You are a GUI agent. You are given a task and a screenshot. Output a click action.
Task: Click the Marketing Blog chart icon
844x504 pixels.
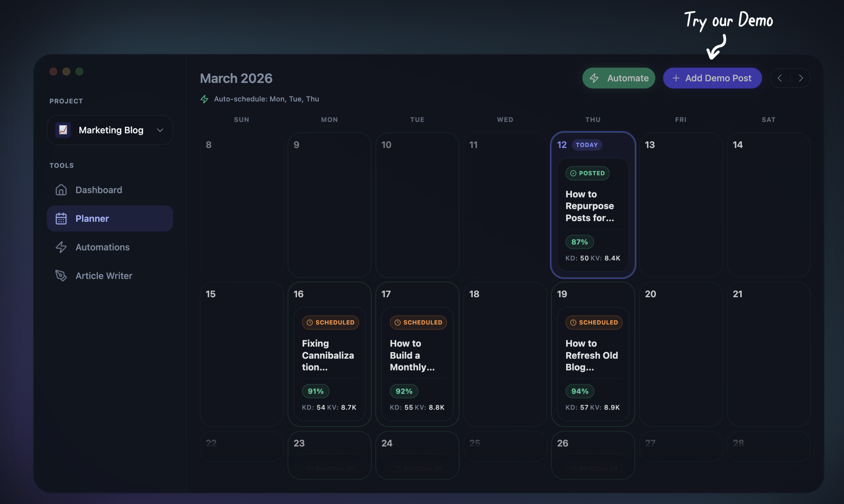pos(63,130)
